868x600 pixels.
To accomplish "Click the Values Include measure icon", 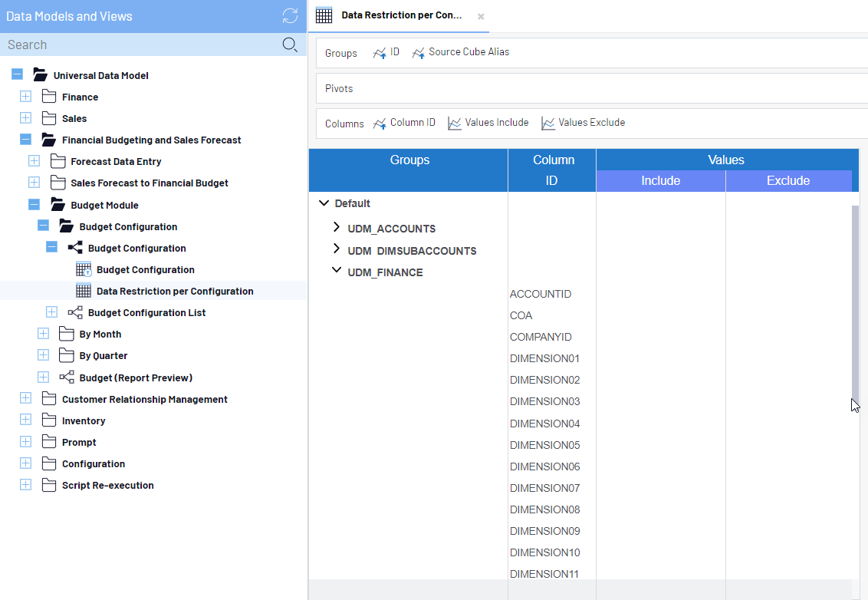I will coord(455,123).
